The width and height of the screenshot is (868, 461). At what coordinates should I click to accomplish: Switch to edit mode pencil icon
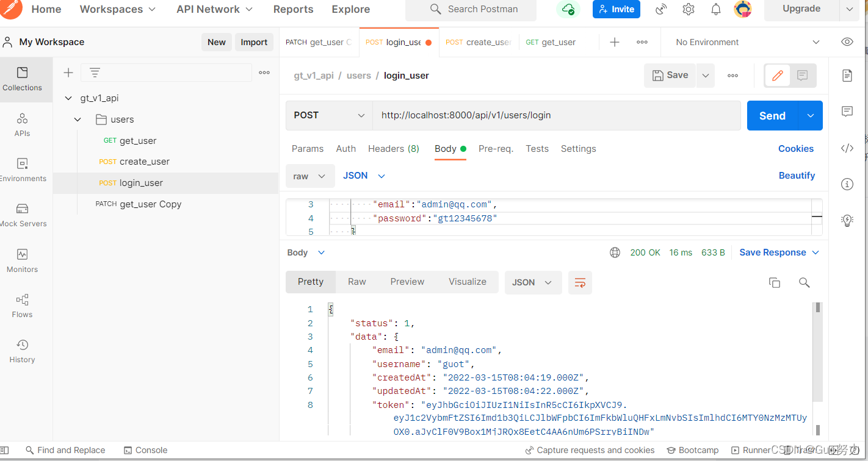tap(778, 76)
